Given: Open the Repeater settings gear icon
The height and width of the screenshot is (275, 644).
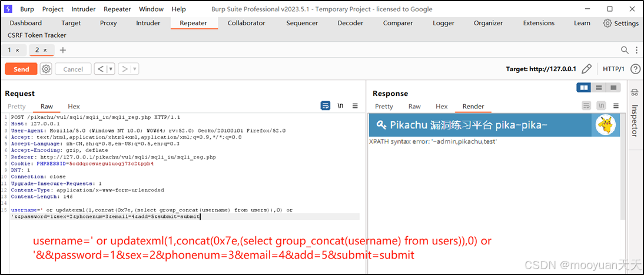Looking at the screenshot, I should click(46, 69).
